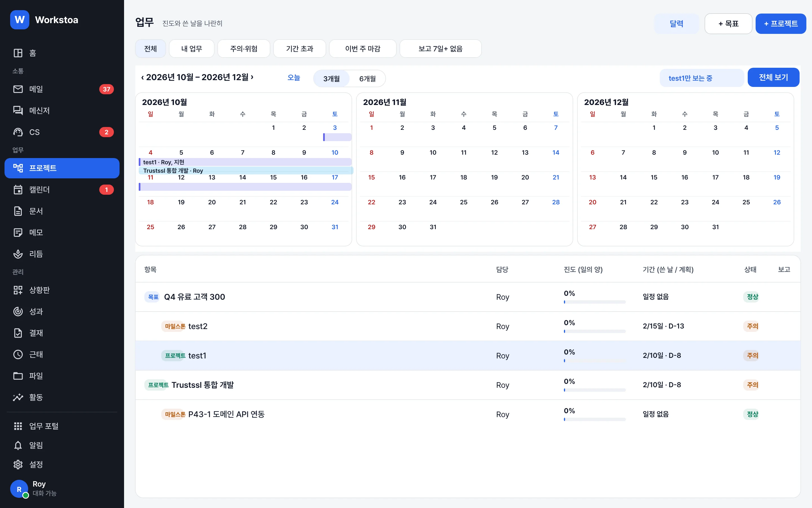The height and width of the screenshot is (508, 812).
Task: Open the 캘린더 calendar icon
Action: click(x=18, y=189)
